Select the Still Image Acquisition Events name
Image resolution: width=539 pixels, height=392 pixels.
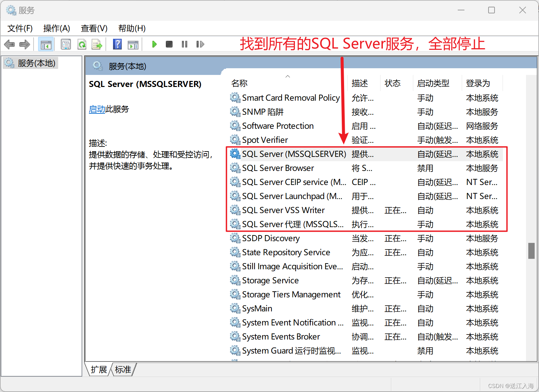click(x=293, y=266)
